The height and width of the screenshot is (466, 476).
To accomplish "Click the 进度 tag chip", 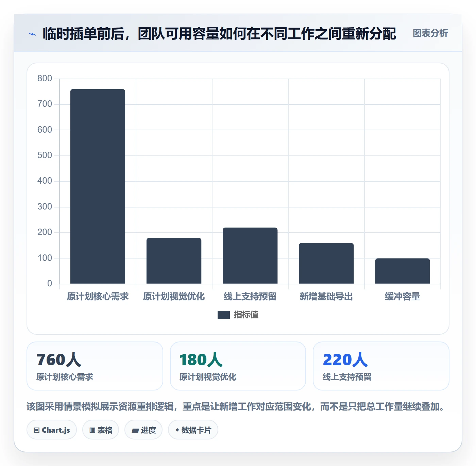I will [x=143, y=430].
